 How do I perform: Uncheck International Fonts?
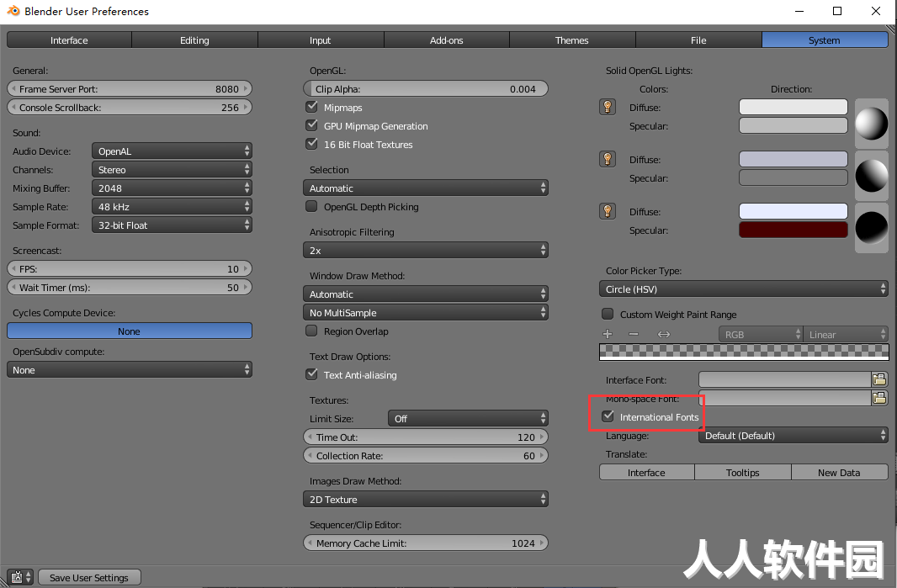[608, 416]
